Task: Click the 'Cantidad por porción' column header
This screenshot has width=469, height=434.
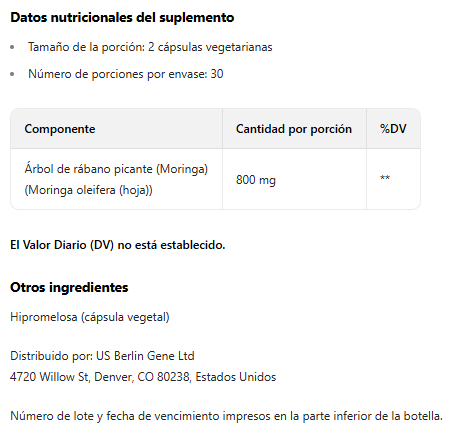Action: (294, 129)
